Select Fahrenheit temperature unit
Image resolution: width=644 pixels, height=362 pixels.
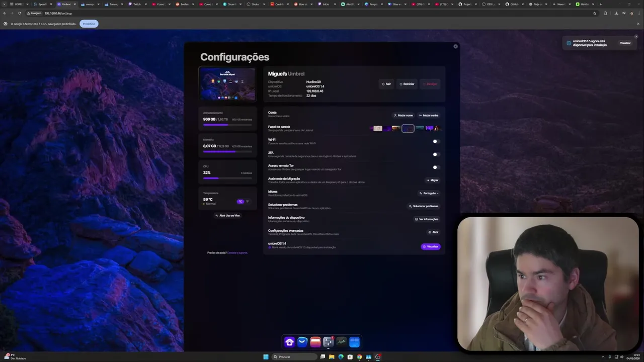coord(247,201)
